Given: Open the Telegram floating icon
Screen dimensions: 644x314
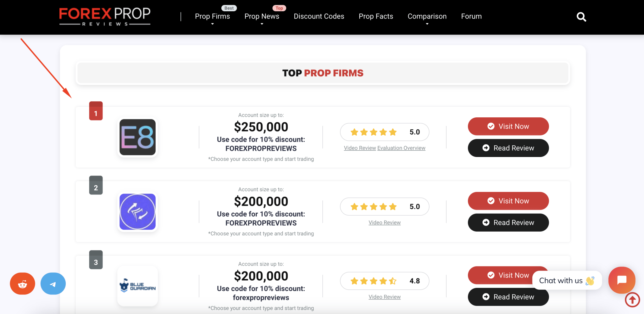Looking at the screenshot, I should point(53,283).
